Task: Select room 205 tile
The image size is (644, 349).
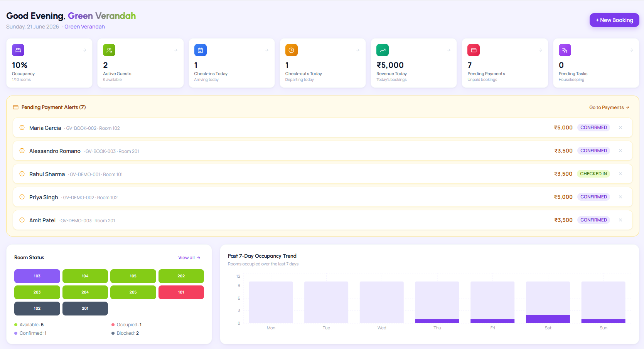Action: tap(133, 292)
